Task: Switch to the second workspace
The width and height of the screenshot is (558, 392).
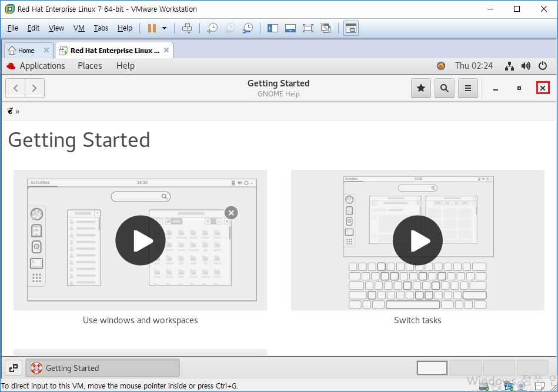Action: click(466, 368)
